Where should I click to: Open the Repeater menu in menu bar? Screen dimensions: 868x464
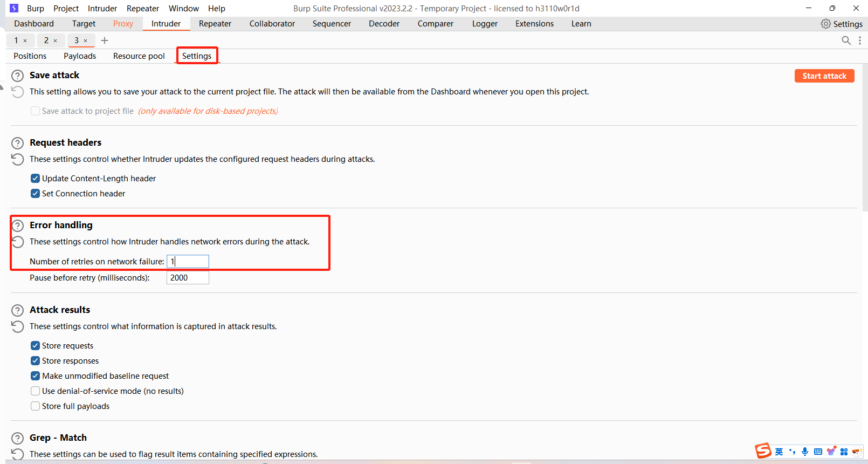coord(143,9)
